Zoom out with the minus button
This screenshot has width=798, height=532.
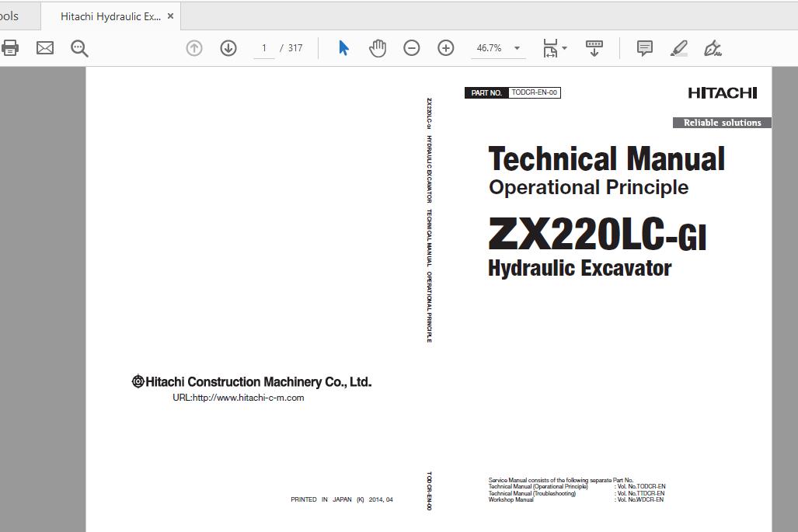pos(411,48)
